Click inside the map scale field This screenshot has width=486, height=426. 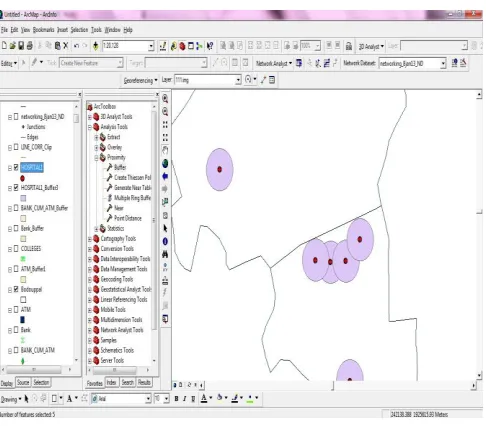coord(125,46)
